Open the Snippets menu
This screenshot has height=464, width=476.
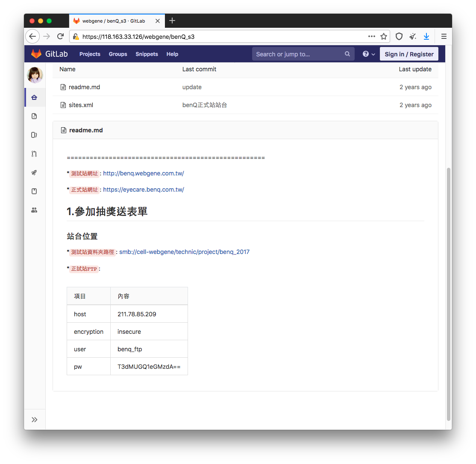pyautogui.click(x=147, y=54)
